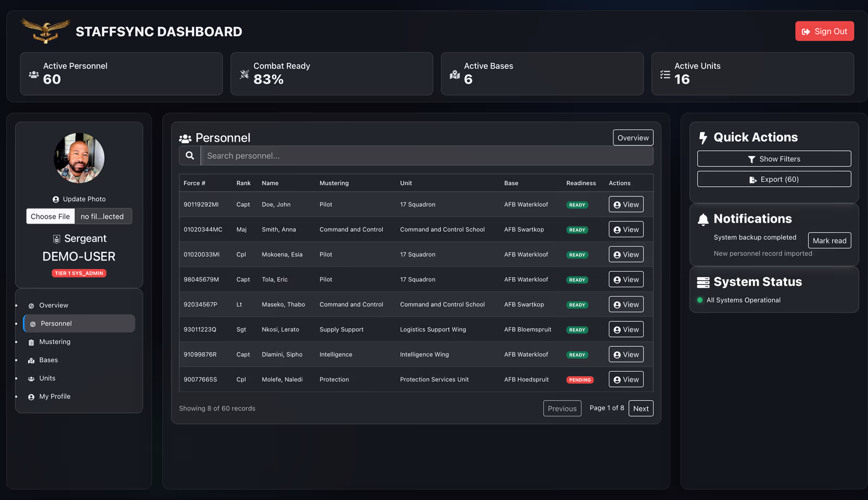This screenshot has width=868, height=500.
Task: Click the My Profile sidebar icon
Action: 31,397
